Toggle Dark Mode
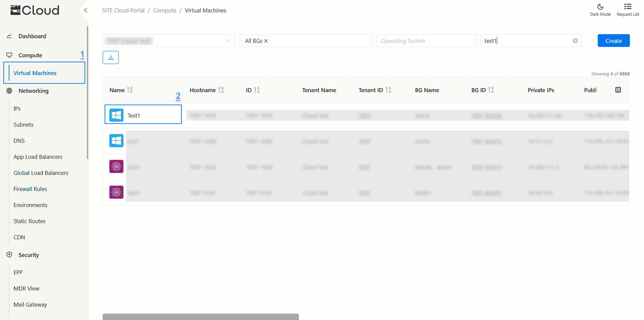The height and width of the screenshot is (320, 644). tap(600, 10)
